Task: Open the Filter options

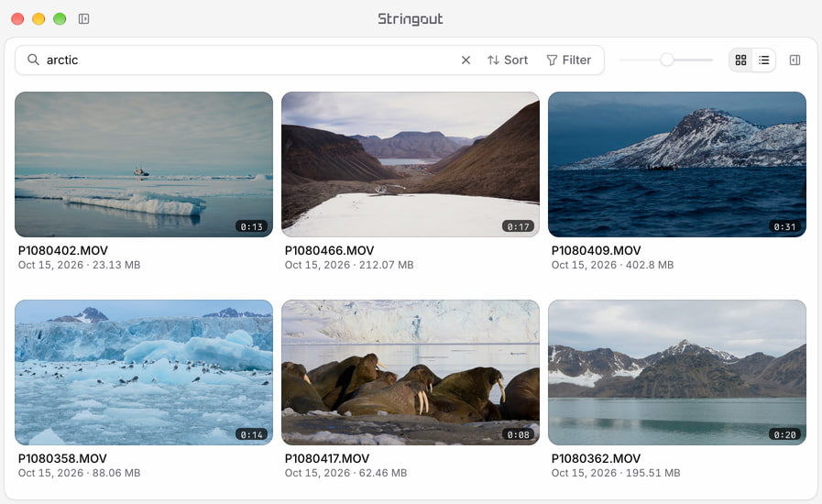Action: point(569,60)
